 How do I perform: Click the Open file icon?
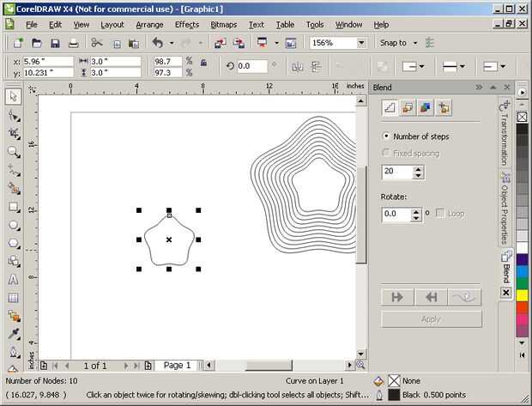pos(37,43)
